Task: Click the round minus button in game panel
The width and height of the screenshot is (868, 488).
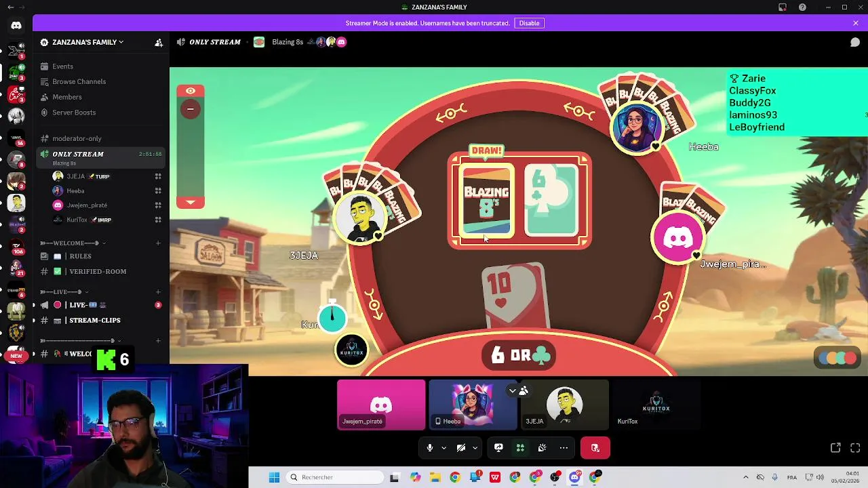Action: [x=191, y=108]
